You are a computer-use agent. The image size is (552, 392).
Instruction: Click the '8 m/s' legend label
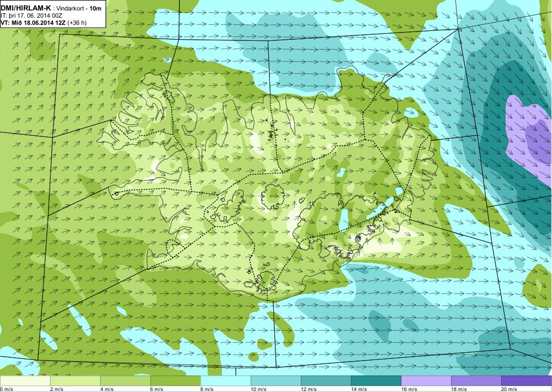click(x=208, y=389)
